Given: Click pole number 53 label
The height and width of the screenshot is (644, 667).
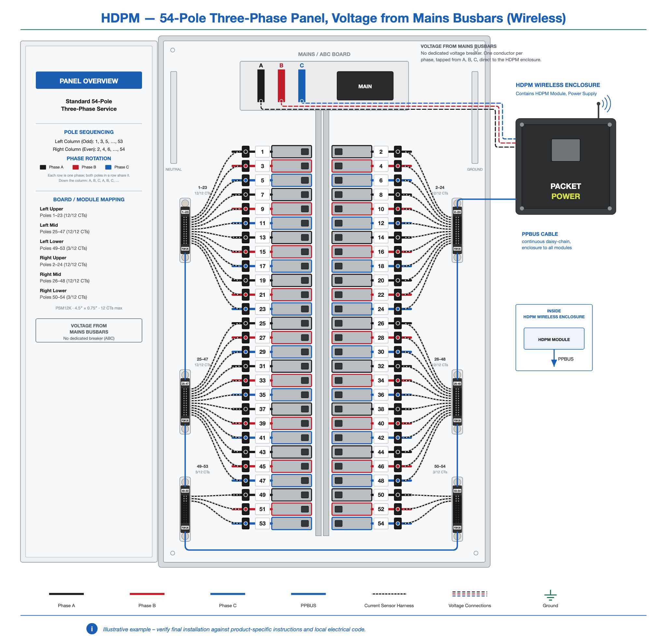Looking at the screenshot, I should click(263, 523).
